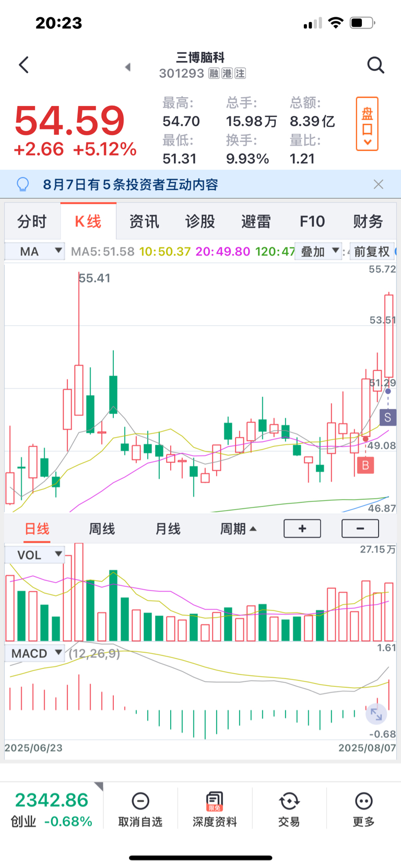The image size is (401, 868).
Task: Zoom out chart with minus button
Action: pyautogui.click(x=360, y=529)
